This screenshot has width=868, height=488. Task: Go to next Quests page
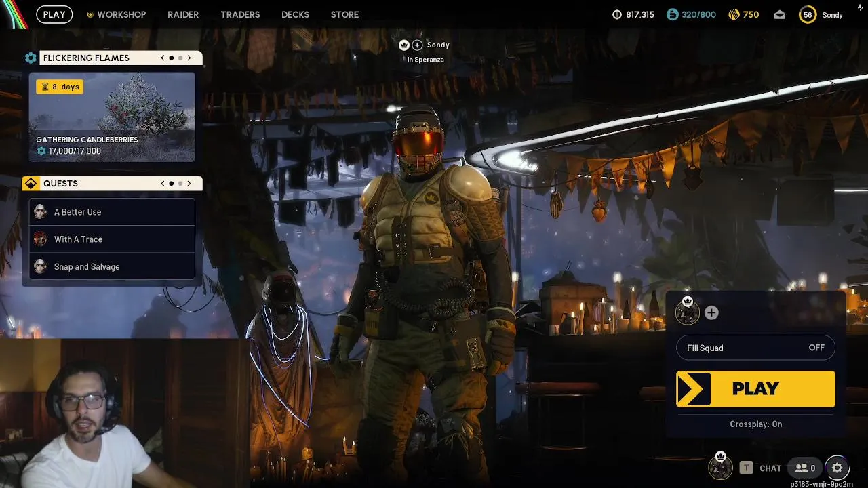coord(189,184)
